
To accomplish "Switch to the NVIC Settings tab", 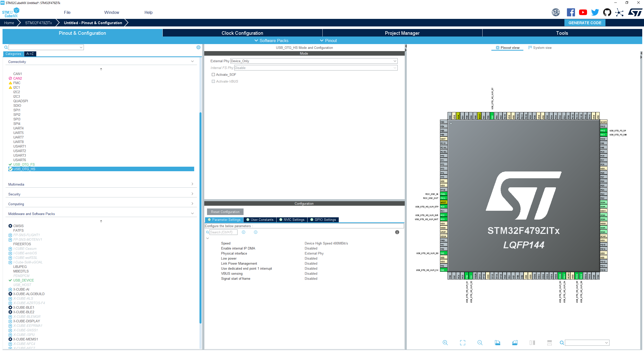I will 292,220.
